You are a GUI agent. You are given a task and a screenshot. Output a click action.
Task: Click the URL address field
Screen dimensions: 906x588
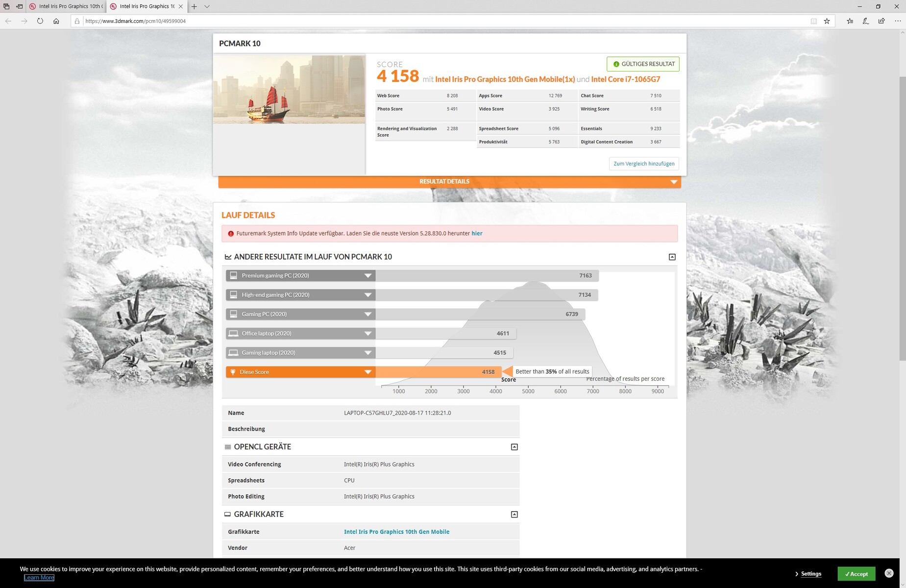[x=441, y=21]
